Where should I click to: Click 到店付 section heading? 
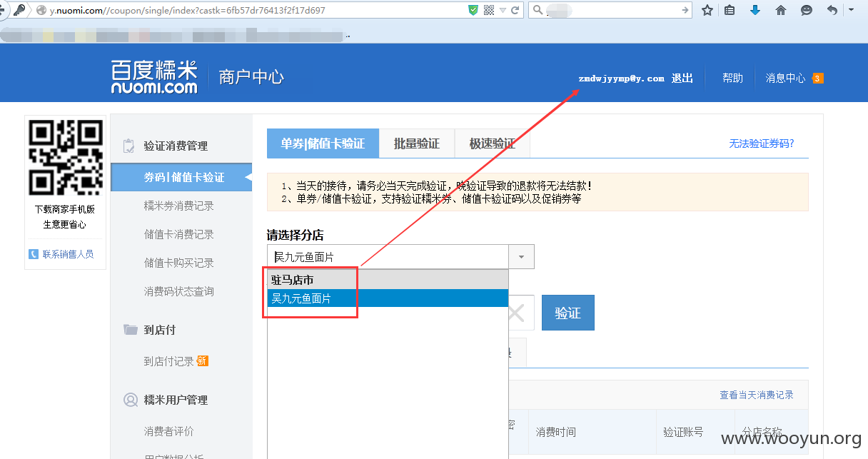[159, 330]
